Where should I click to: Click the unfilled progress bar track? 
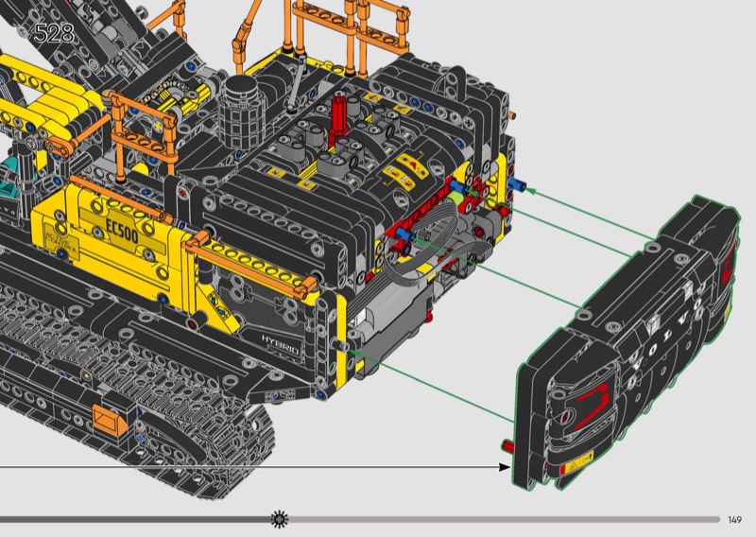[501, 518]
